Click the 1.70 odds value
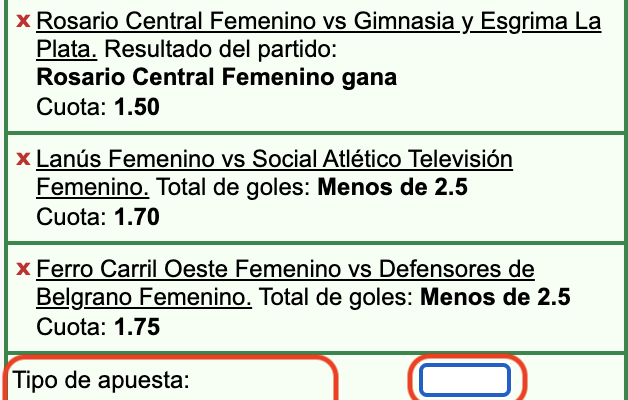 point(138,215)
